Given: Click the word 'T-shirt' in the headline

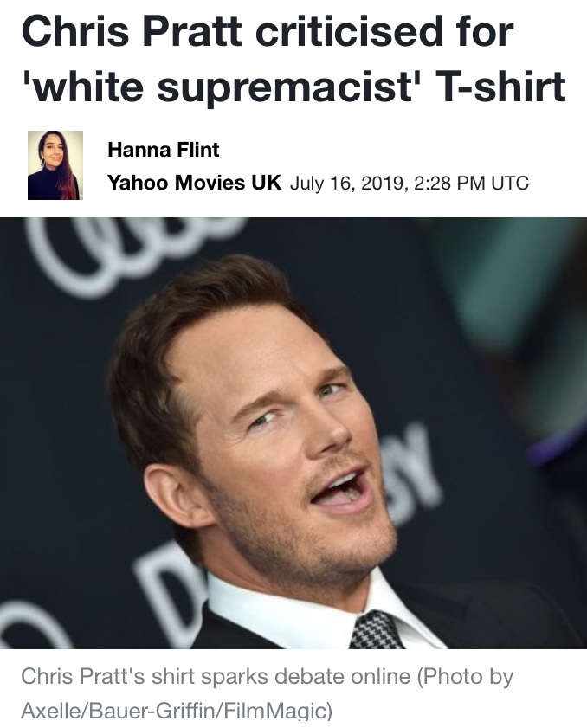Looking at the screenshot, I should (503, 86).
